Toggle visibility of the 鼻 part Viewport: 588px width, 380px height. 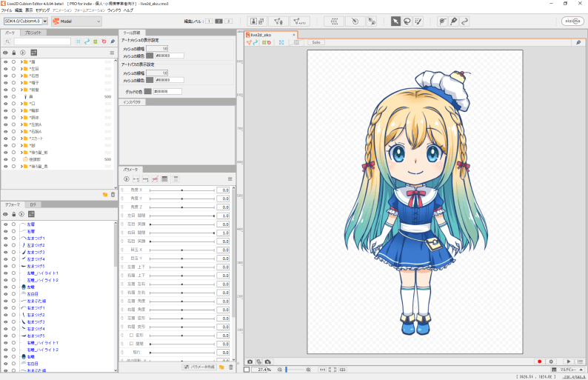click(x=6, y=97)
